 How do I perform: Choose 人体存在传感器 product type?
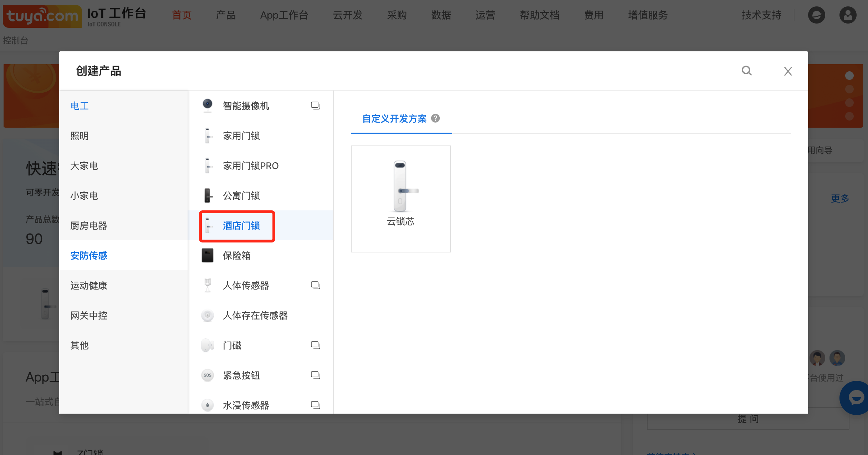(x=261, y=315)
